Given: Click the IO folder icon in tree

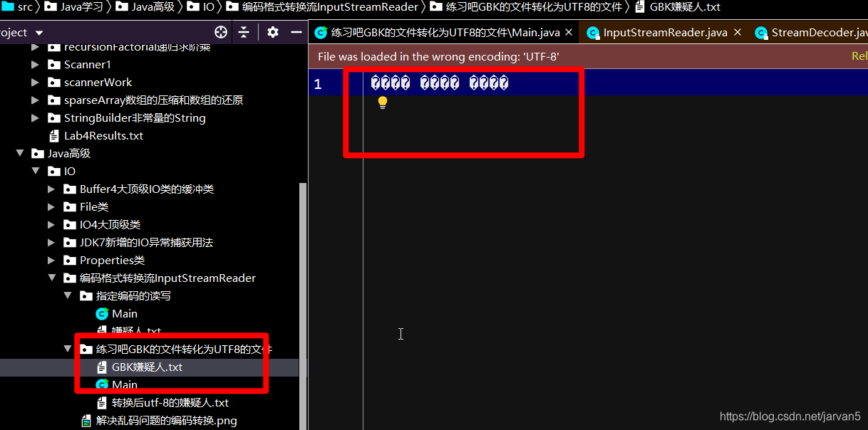Looking at the screenshot, I should [53, 172].
